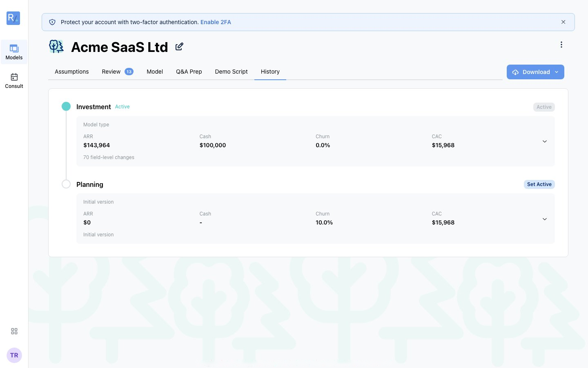Select the Planning timeline circle
Image resolution: width=588 pixels, height=368 pixels.
click(x=66, y=184)
